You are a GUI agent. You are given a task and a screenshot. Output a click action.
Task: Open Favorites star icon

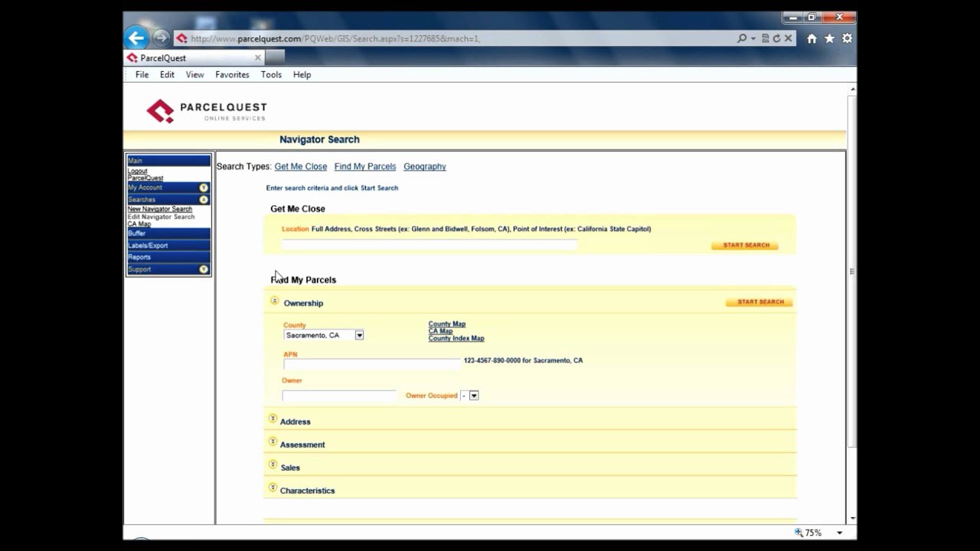tap(829, 38)
